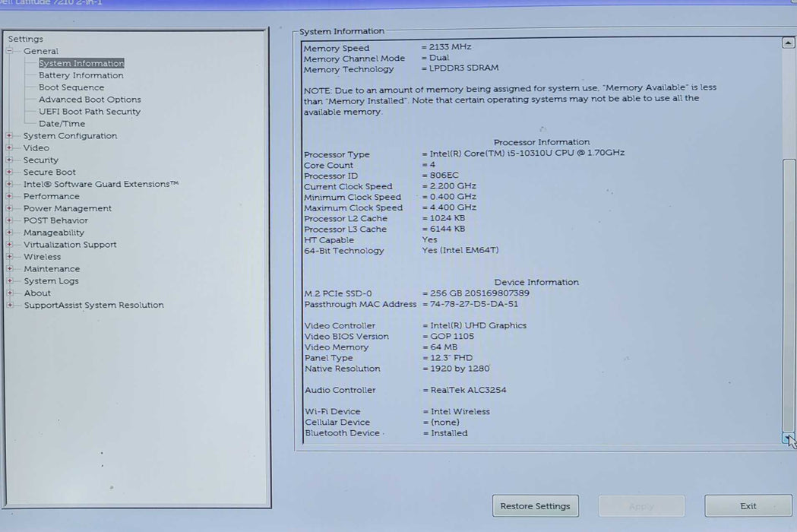Select Secure Boot category label
Viewport: 797px width, 532px height.
pos(49,172)
